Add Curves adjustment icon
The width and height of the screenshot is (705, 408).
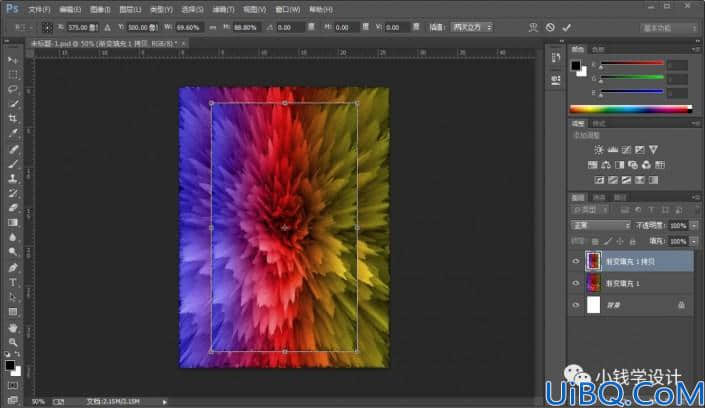point(626,149)
